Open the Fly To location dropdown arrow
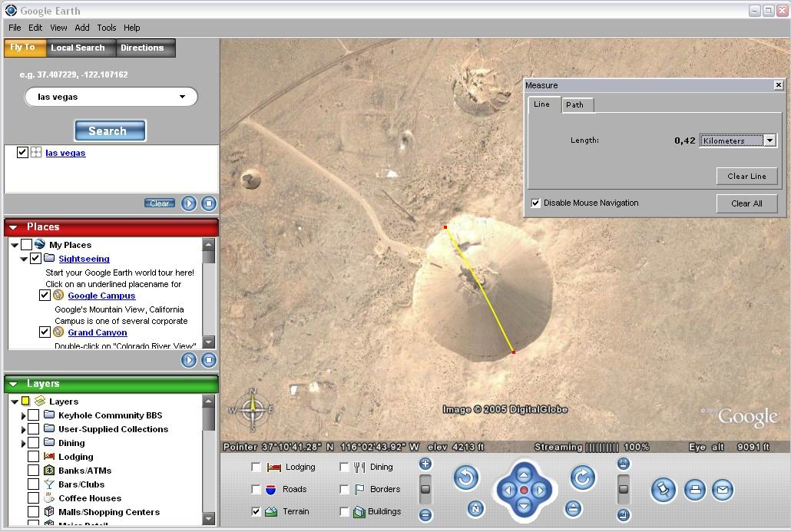Screen dimensions: 791x532 tap(182, 97)
